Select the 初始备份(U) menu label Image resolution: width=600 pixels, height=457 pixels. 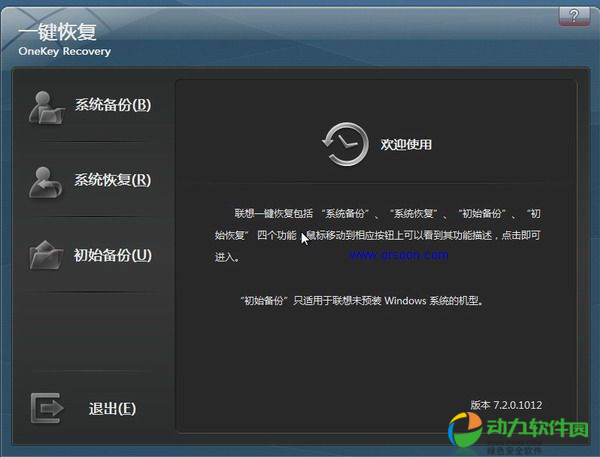113,255
